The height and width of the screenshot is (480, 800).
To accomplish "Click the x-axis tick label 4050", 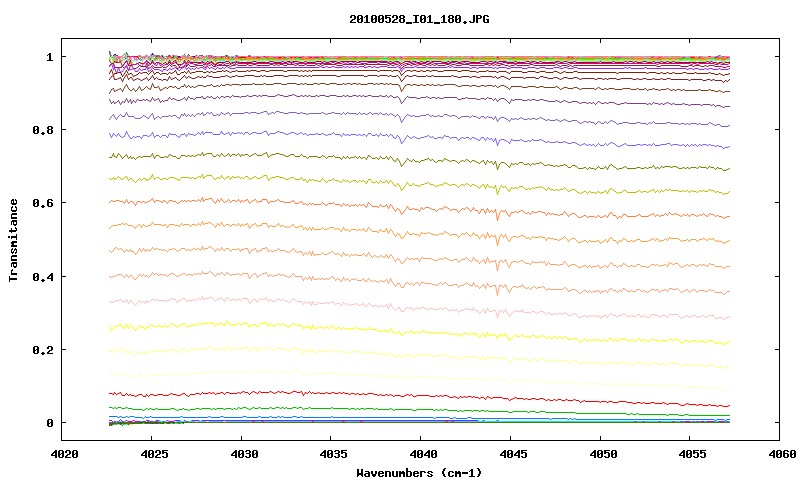I will [603, 454].
